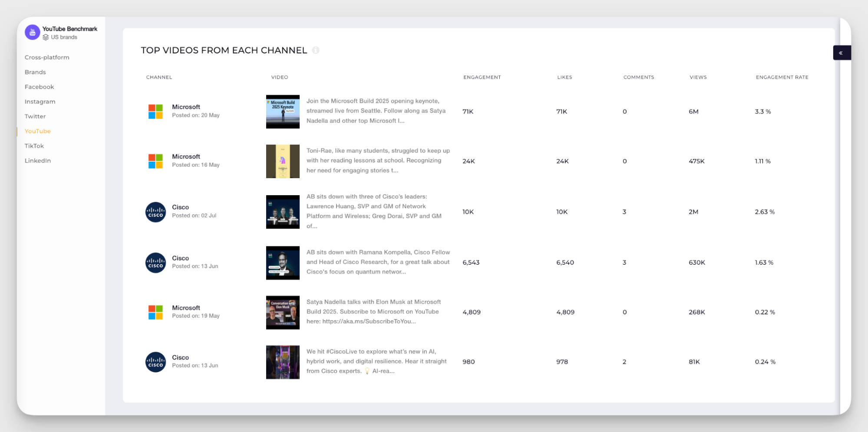Click the info icon beside Top Videos title
868x432 pixels.
(316, 50)
